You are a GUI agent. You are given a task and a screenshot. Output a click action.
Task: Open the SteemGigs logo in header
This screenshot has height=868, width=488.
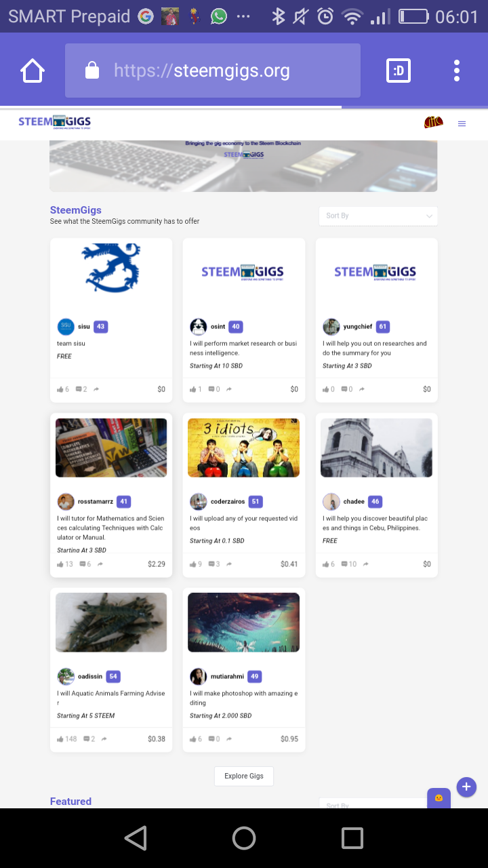(54, 123)
